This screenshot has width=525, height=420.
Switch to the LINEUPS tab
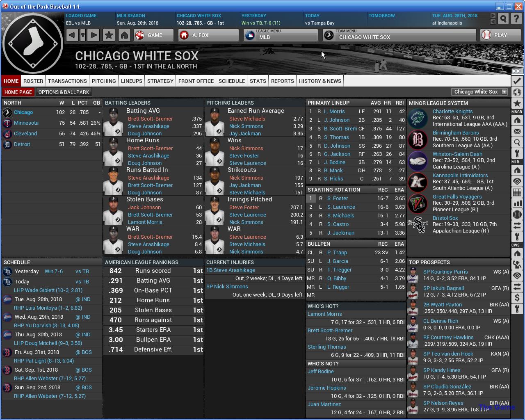coord(132,81)
